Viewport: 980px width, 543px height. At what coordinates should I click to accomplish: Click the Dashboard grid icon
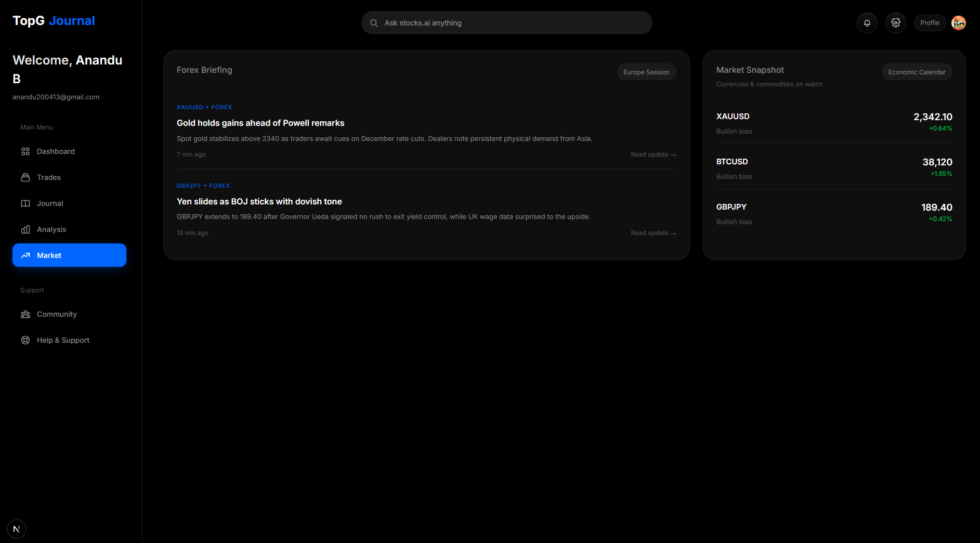point(25,151)
